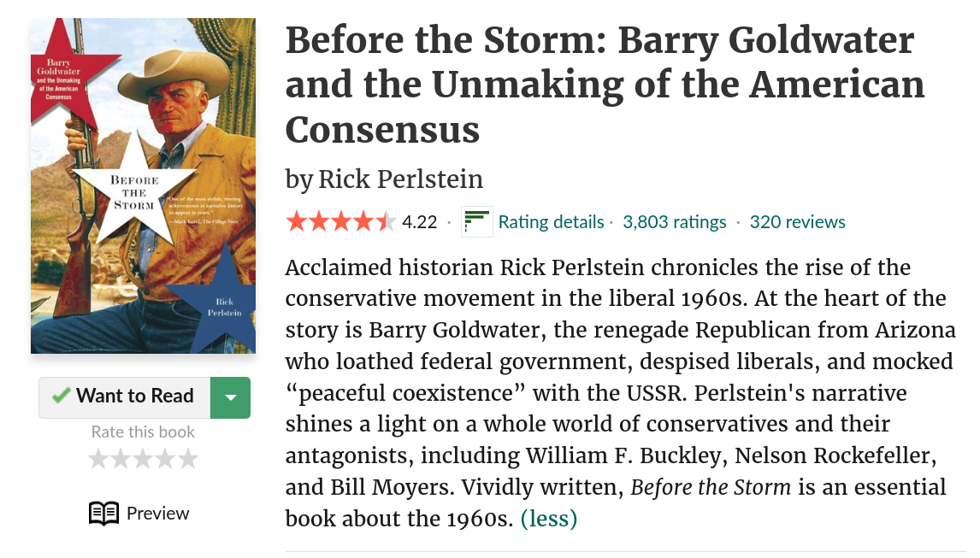This screenshot has height=558, width=980.
Task: Rate this book two stars
Action: (x=121, y=459)
